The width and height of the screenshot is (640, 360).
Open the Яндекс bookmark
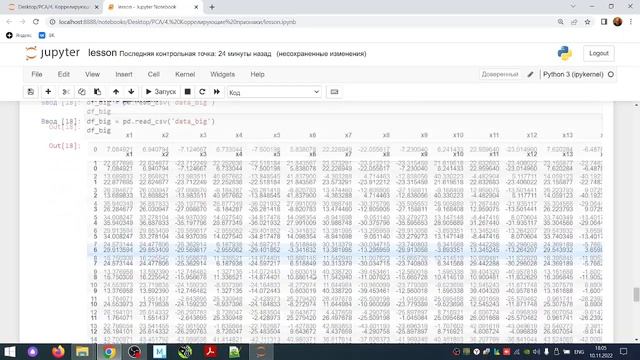tap(19, 36)
